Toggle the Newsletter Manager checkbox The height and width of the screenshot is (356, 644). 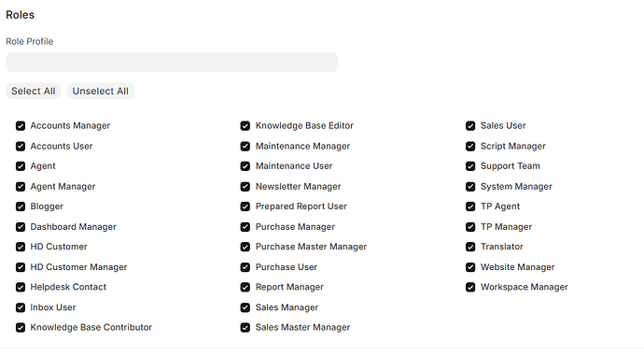[245, 187]
